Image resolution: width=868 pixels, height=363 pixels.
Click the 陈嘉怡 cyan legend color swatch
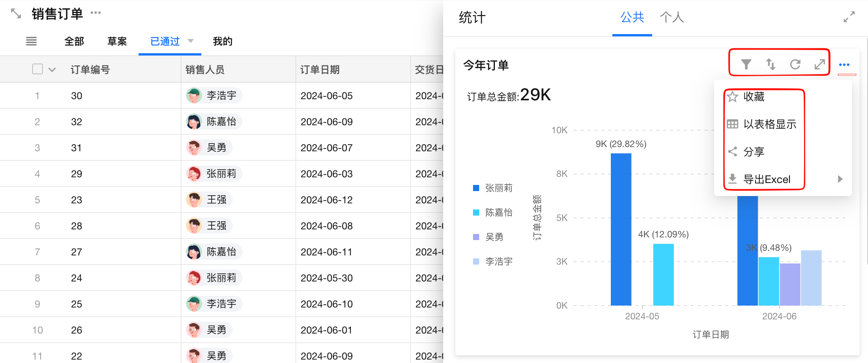click(x=476, y=213)
